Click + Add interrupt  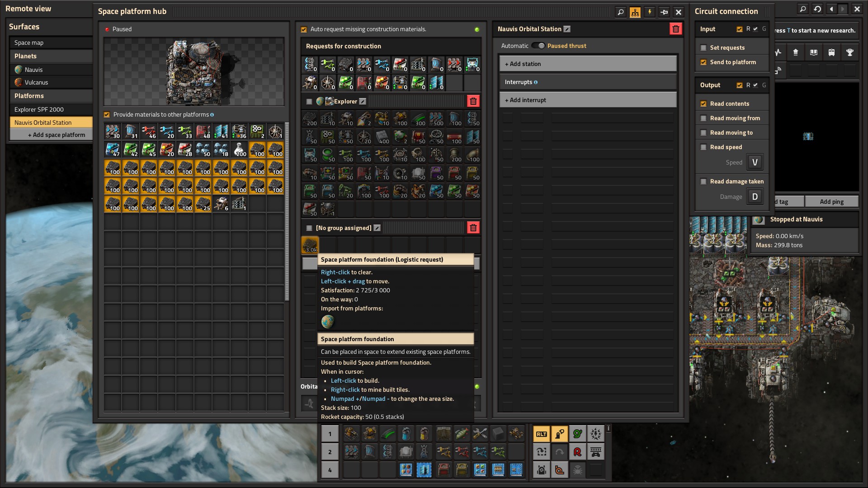588,100
